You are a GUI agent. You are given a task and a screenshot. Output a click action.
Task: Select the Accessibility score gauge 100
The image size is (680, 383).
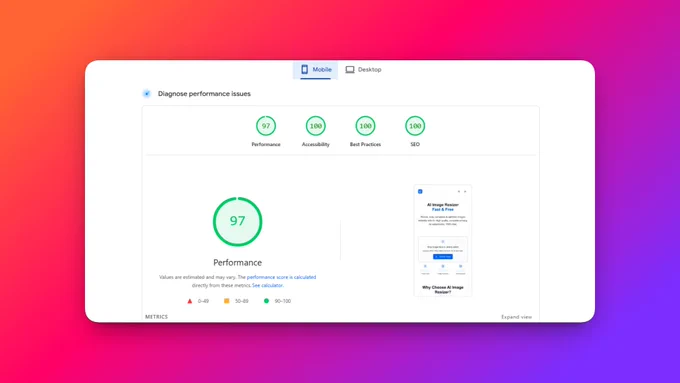point(316,126)
